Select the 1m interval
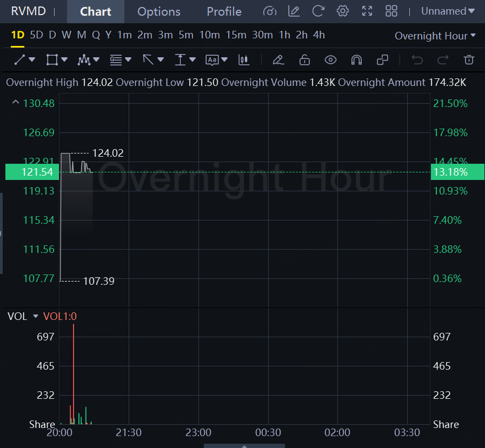 coord(124,35)
